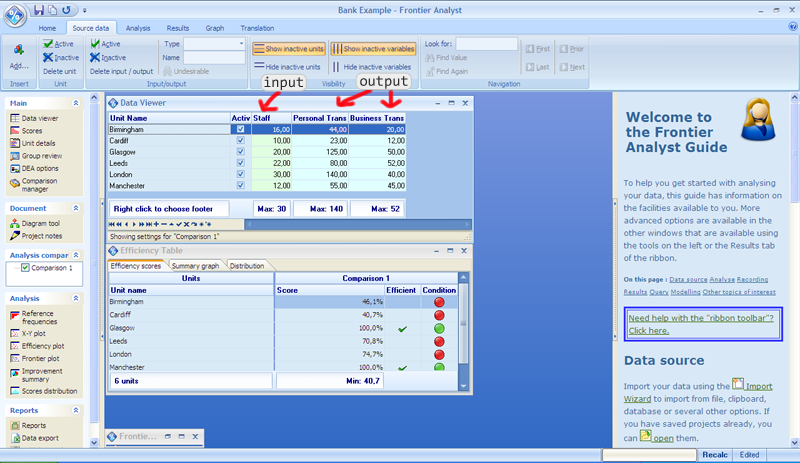Open quick access toolbar customize arrow
The image size is (800, 463).
tap(85, 10)
